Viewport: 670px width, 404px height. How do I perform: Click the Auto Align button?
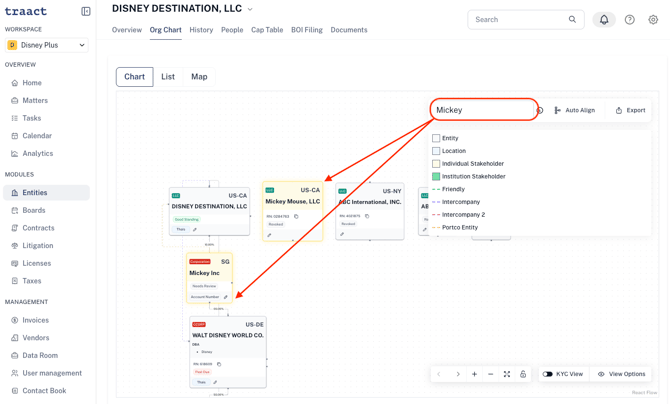click(x=575, y=110)
